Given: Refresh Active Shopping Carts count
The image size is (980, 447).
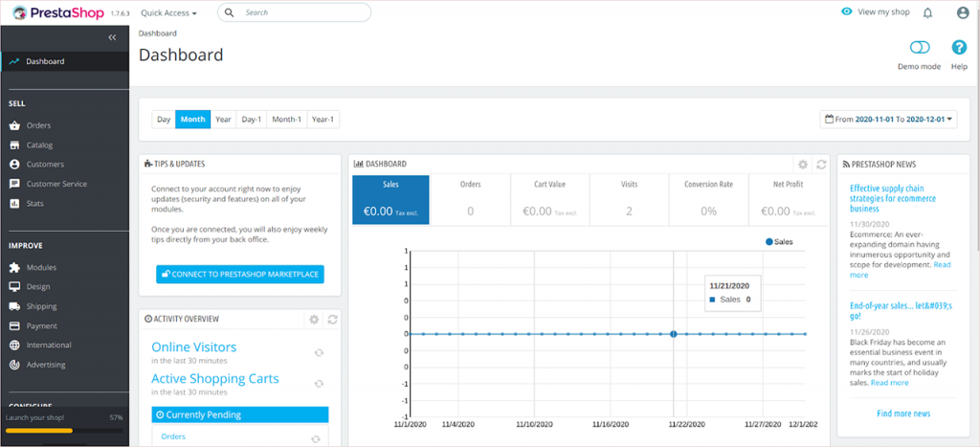Looking at the screenshot, I should (319, 384).
